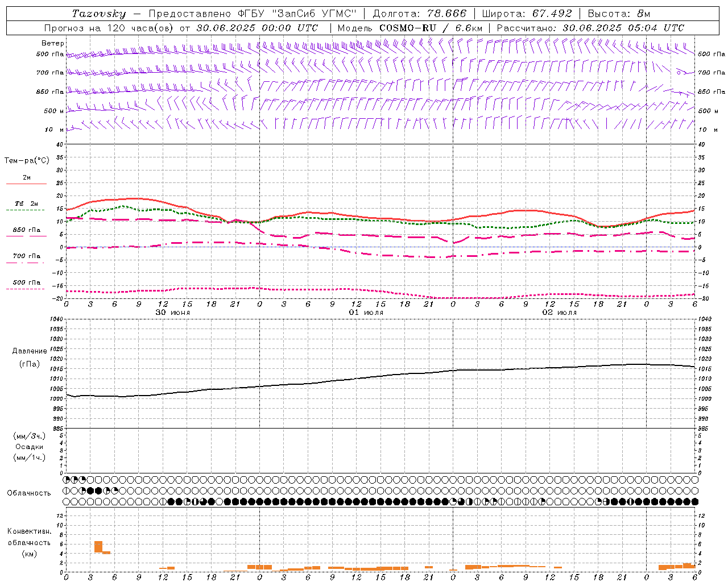The height and width of the screenshot is (582, 728).
Task: Click the 'Модель COSMO-RU / 6.6км' label
Action: 410,28
